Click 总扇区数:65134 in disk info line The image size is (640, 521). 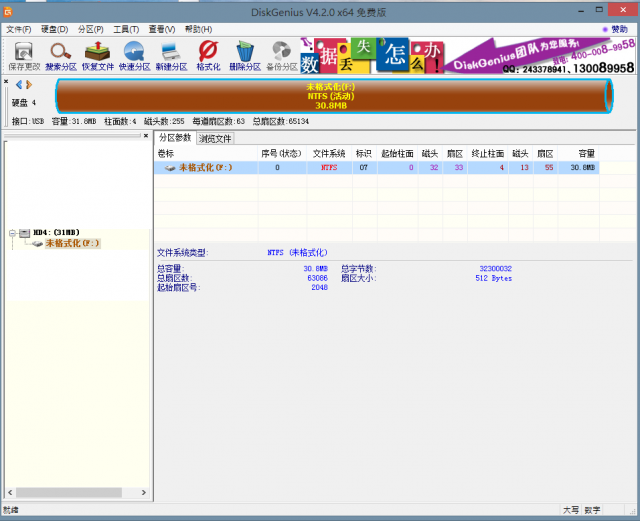tap(281, 121)
